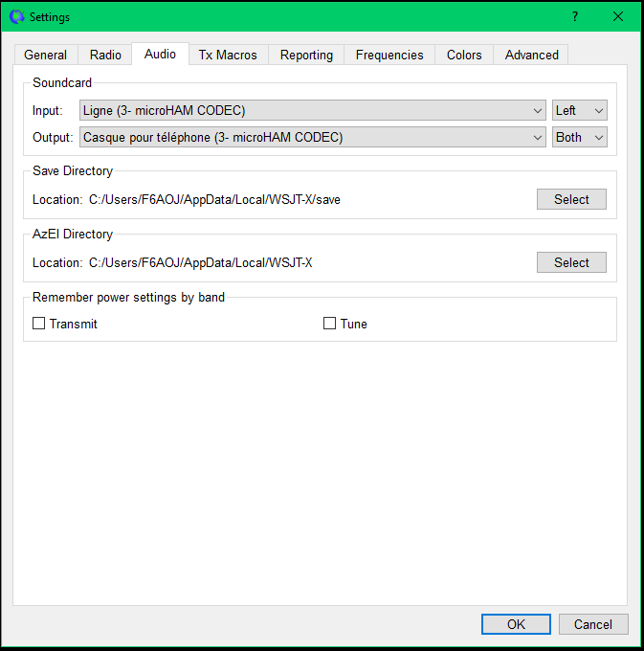
Task: Open the soundcard Output device dropdown
Action: click(313, 137)
